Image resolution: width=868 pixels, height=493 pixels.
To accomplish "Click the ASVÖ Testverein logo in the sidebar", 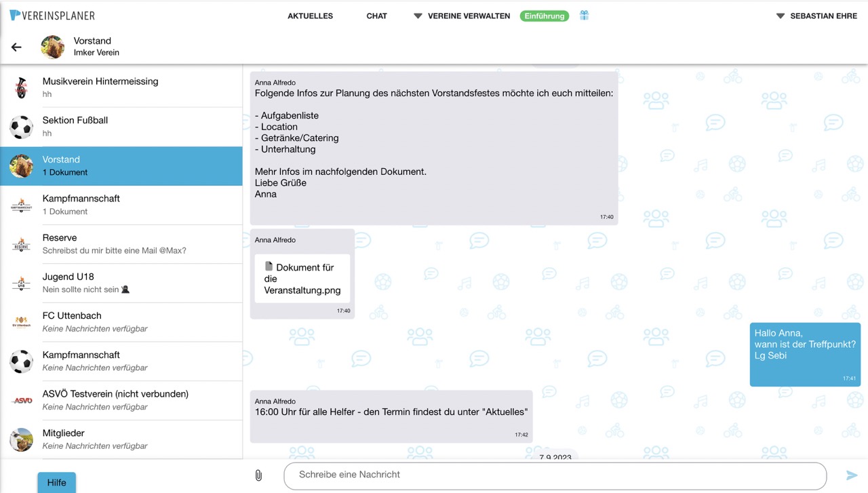I will click(x=21, y=400).
